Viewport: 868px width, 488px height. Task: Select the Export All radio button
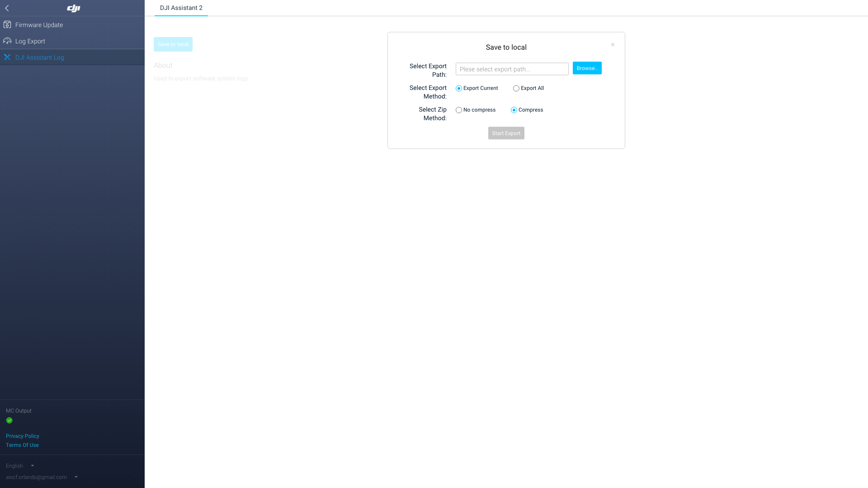516,88
